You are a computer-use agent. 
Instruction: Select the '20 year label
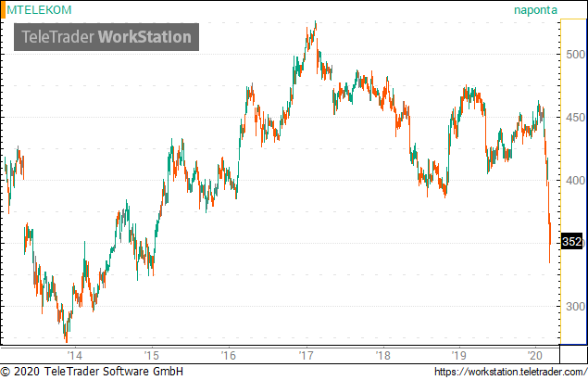pos(534,355)
